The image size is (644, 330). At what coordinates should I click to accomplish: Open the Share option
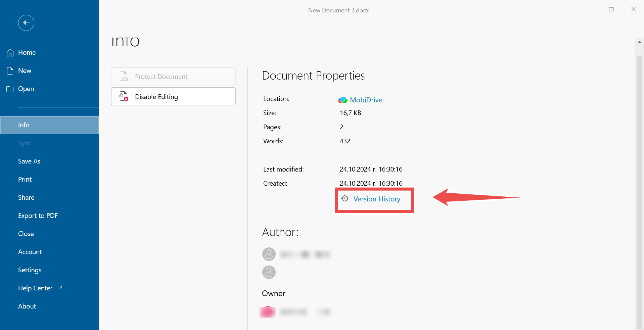point(49,198)
